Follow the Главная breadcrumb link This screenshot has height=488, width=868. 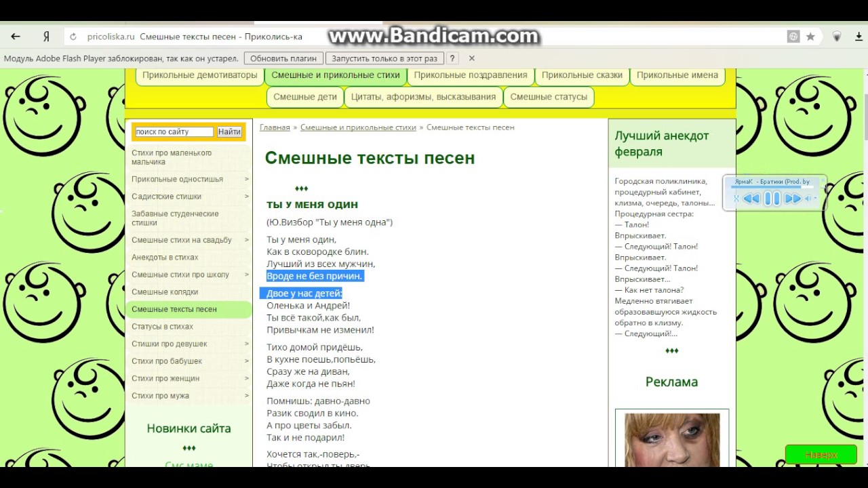pyautogui.click(x=275, y=127)
